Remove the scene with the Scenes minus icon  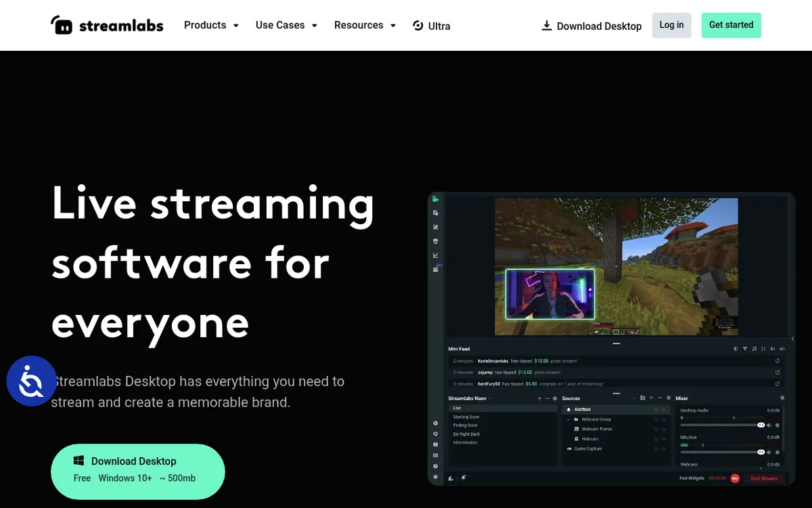[547, 398]
